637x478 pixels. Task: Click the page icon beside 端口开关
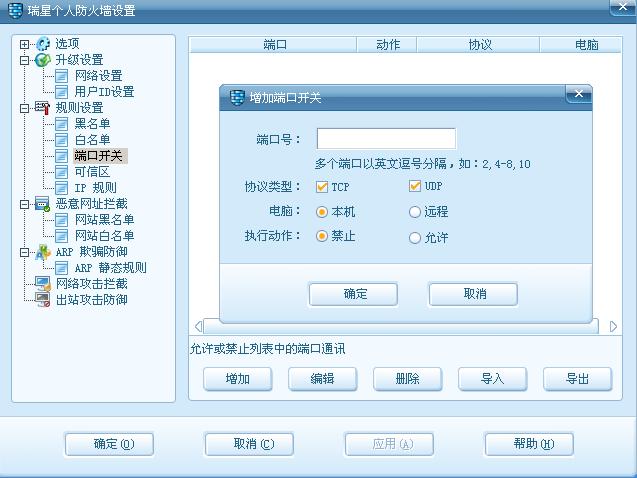click(x=61, y=156)
